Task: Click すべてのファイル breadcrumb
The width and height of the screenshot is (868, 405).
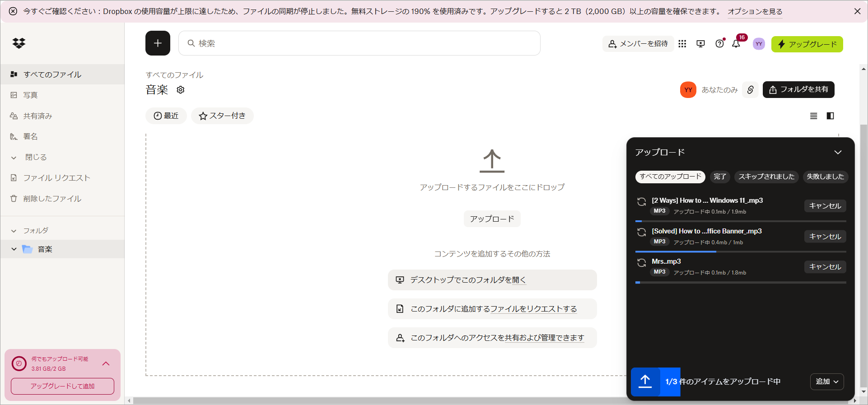Action: [x=174, y=75]
